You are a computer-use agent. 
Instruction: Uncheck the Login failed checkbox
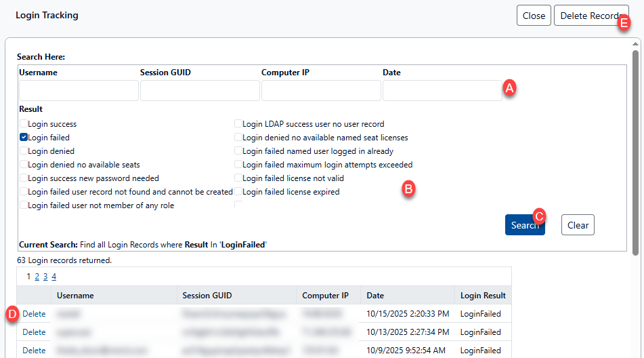coord(24,138)
